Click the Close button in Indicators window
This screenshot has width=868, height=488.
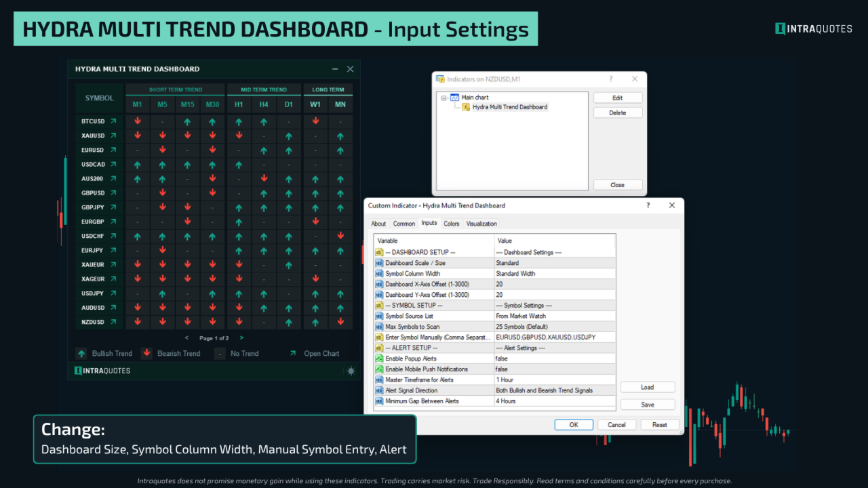click(x=618, y=184)
